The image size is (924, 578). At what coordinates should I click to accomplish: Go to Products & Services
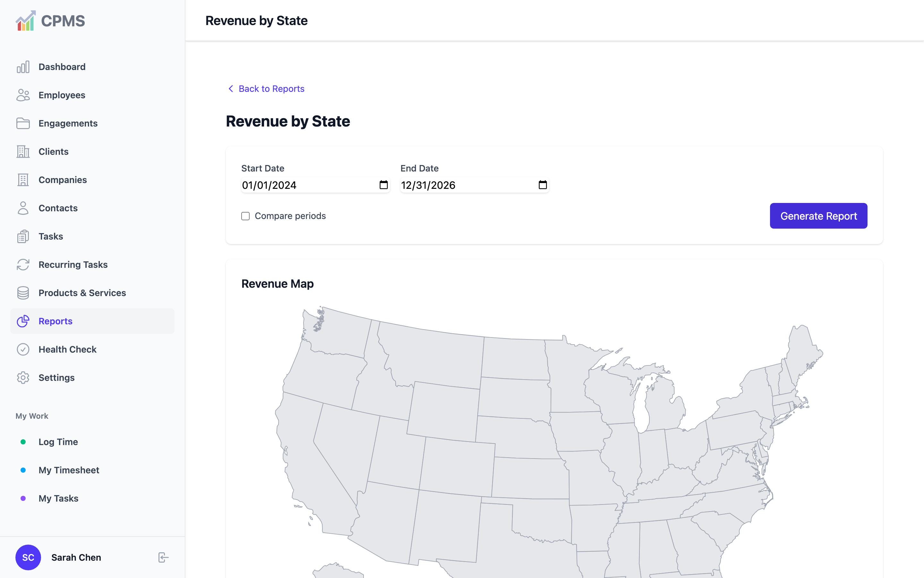coord(92,293)
